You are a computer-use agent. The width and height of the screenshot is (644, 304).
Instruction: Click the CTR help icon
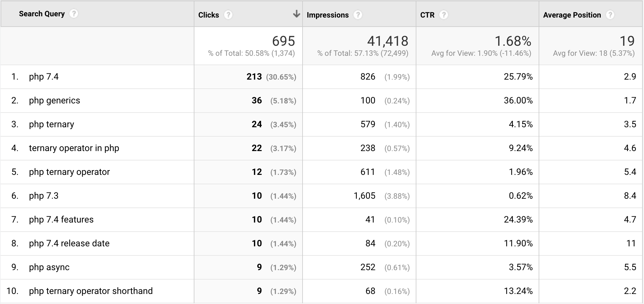click(x=443, y=14)
